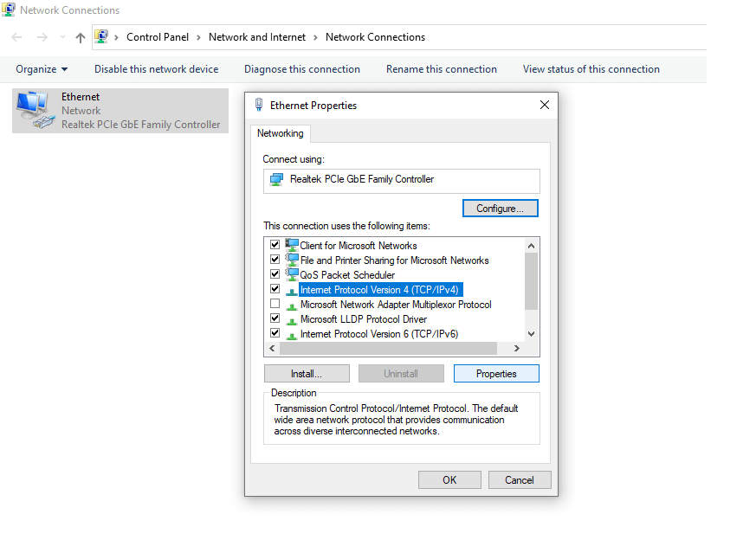Toggle Microsoft LLDP Protocol Driver checkbox
This screenshot has height=540, width=756.
[x=275, y=318]
